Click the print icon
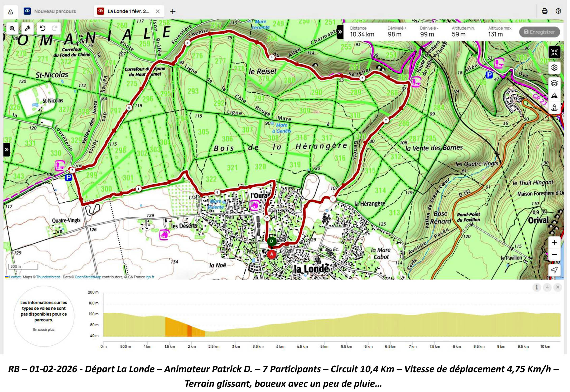 [544, 11]
